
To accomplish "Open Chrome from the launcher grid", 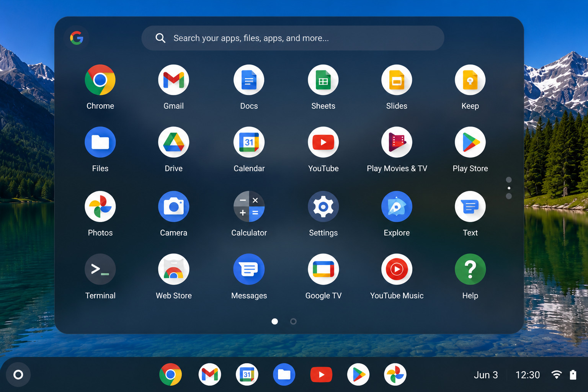I will [x=100, y=80].
